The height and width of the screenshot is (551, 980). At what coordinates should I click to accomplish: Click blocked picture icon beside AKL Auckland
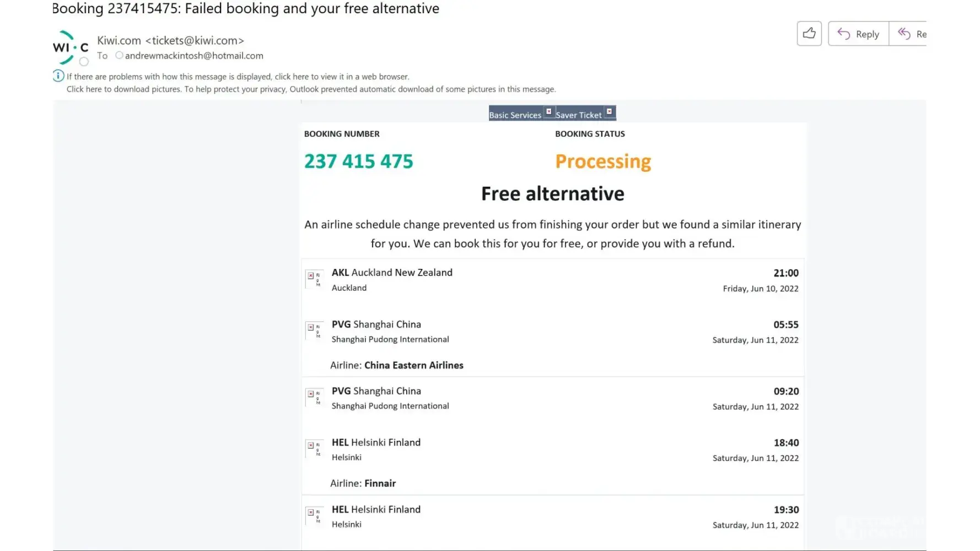pos(314,279)
